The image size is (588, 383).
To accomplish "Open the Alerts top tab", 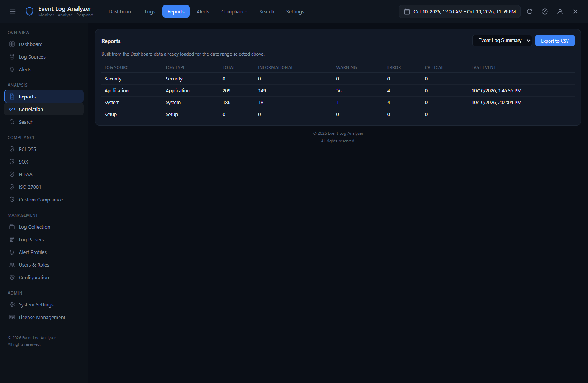I will coord(203,11).
